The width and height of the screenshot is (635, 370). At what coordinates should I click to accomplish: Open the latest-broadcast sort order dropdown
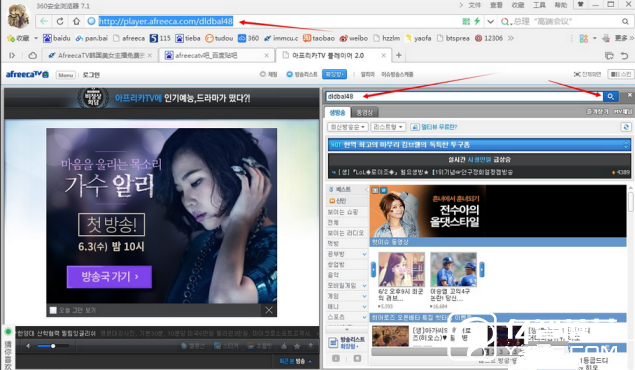[347, 127]
